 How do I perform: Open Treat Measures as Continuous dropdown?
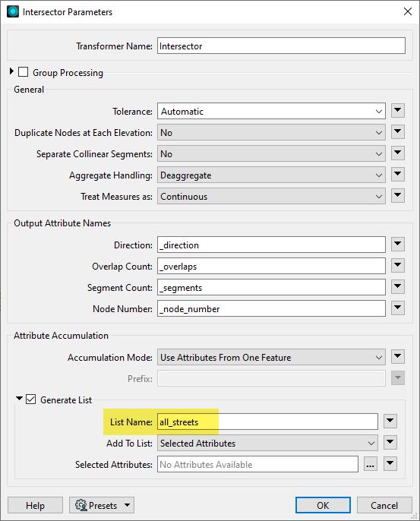coord(271,197)
